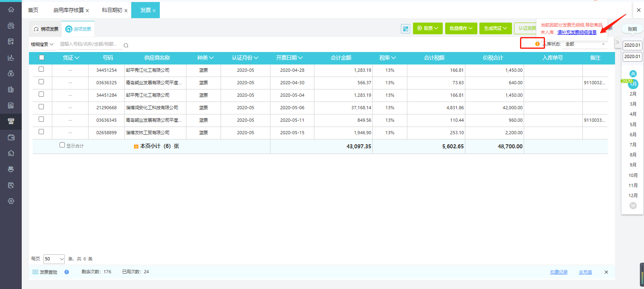The height and width of the screenshot is (289, 644).
Task: Open the stacked coins sidebar icon
Action: (11, 169)
